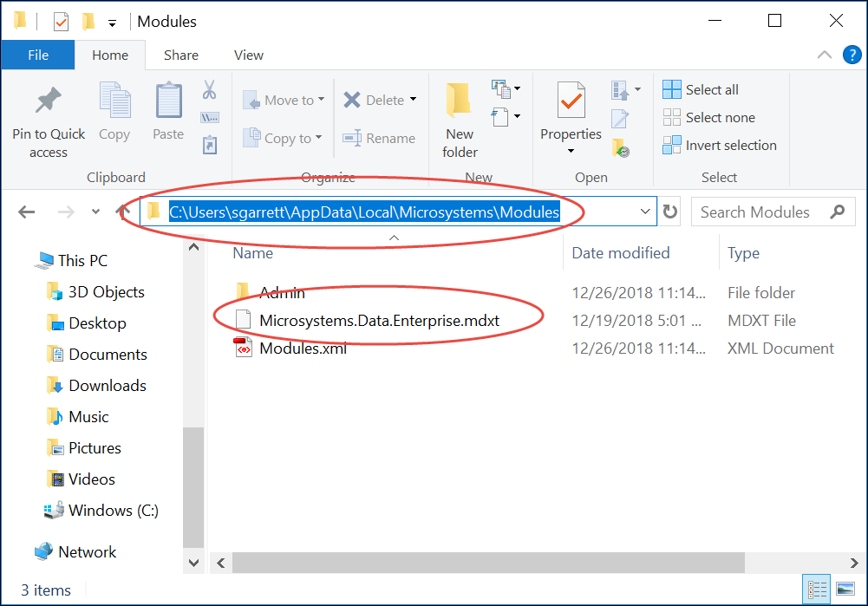This screenshot has width=868, height=606.
Task: Switch to details view layout icon
Action: click(x=816, y=590)
